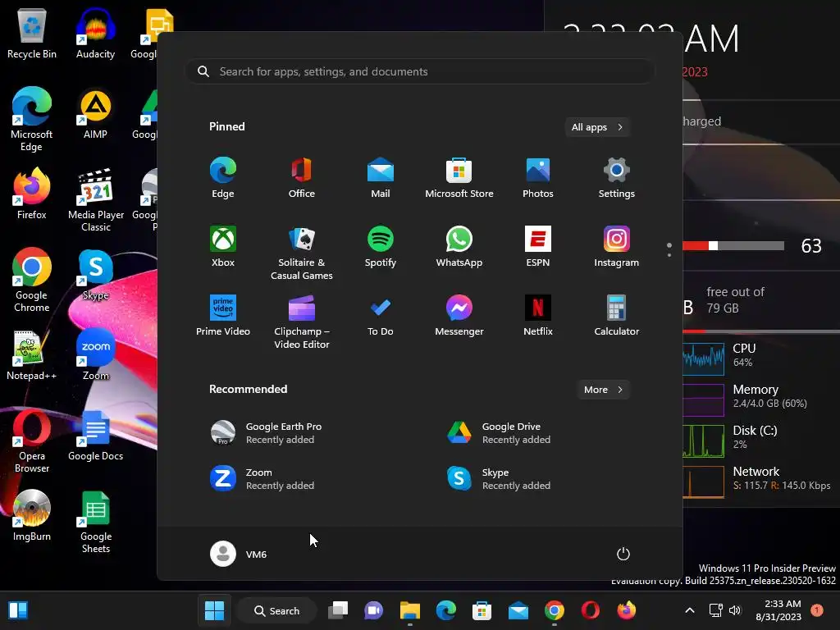Select the AIMP desktop shortcut
The height and width of the screenshot is (630, 840).
click(x=95, y=113)
